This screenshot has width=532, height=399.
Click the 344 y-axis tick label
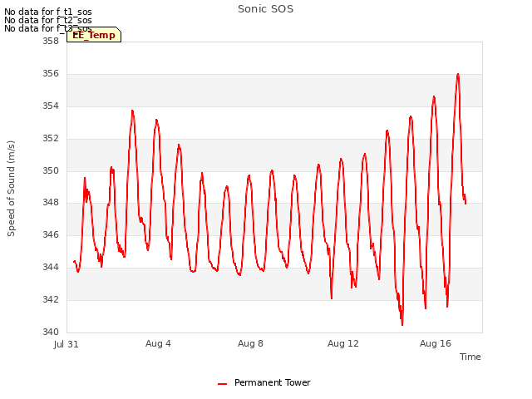point(51,268)
